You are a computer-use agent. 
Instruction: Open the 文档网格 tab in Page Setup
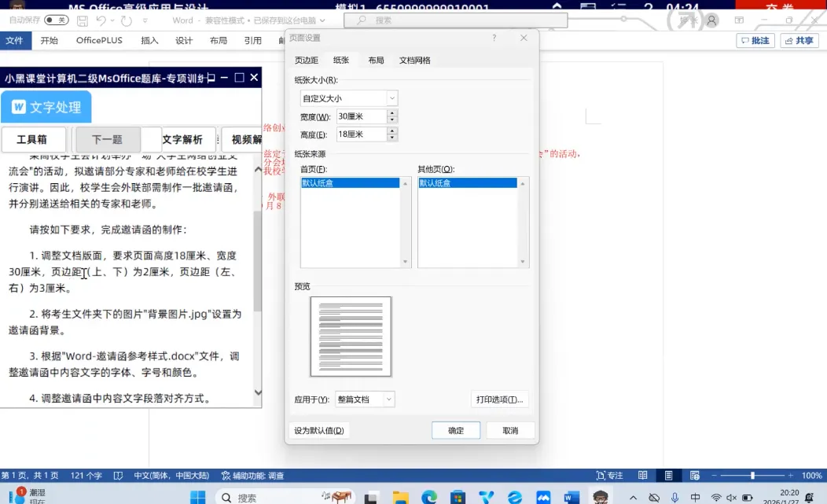pos(414,61)
